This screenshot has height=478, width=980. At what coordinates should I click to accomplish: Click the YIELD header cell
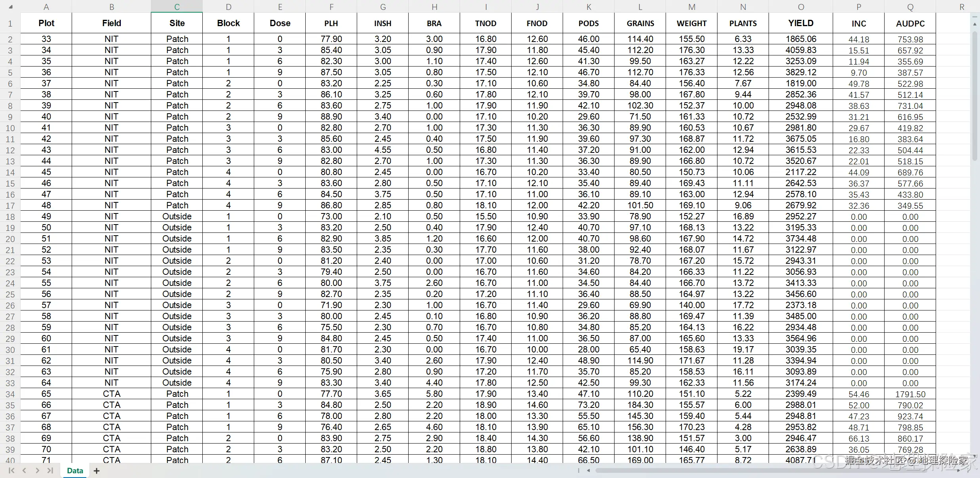(x=801, y=23)
